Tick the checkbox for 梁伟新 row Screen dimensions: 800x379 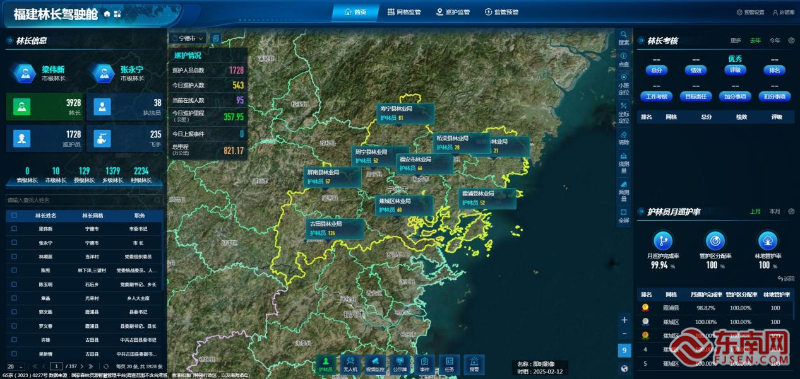(14, 229)
